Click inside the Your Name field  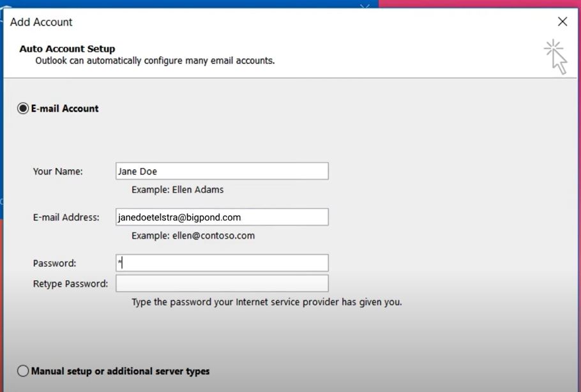coord(222,170)
